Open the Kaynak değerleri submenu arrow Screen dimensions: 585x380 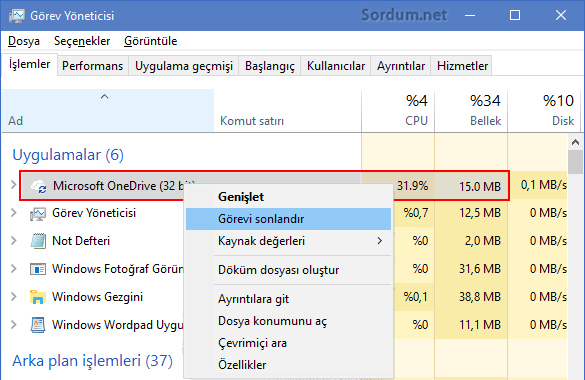(380, 241)
